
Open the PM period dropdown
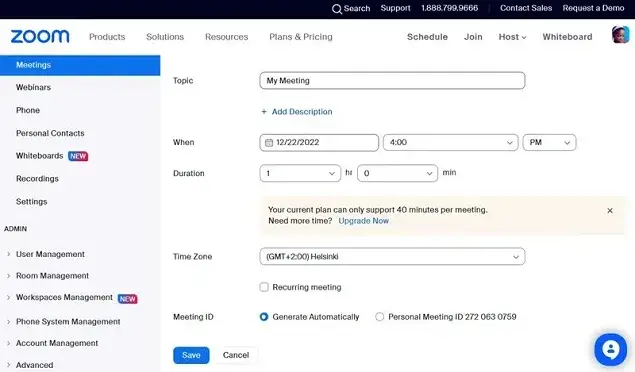pos(549,142)
